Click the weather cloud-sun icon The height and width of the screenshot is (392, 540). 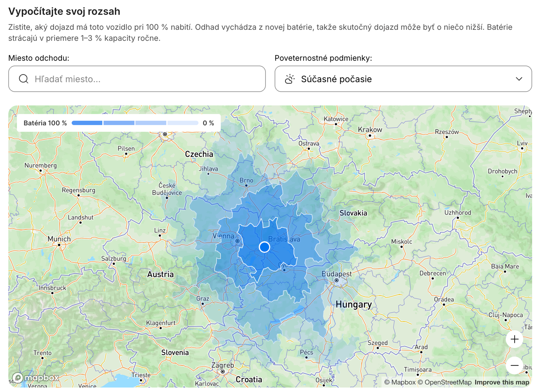coord(290,79)
